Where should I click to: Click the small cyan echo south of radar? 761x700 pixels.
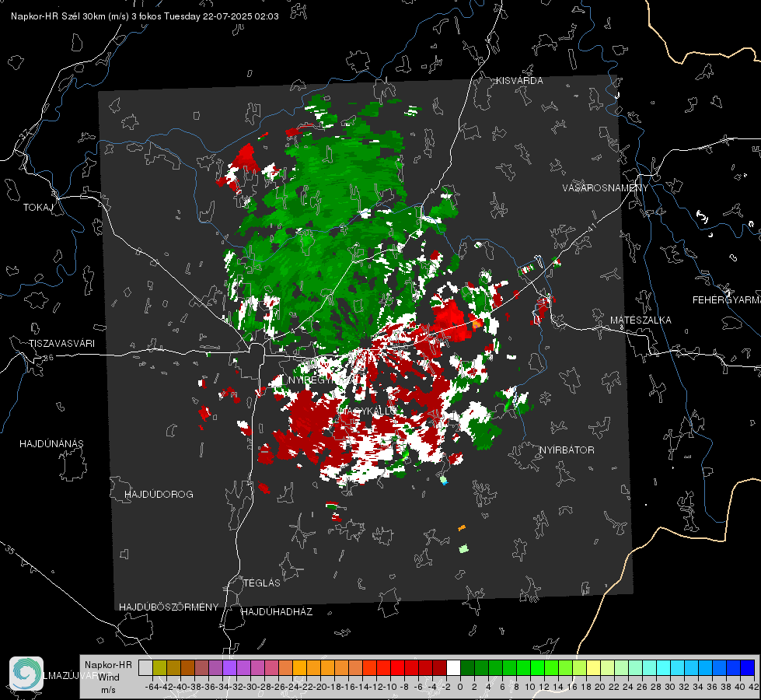click(444, 481)
